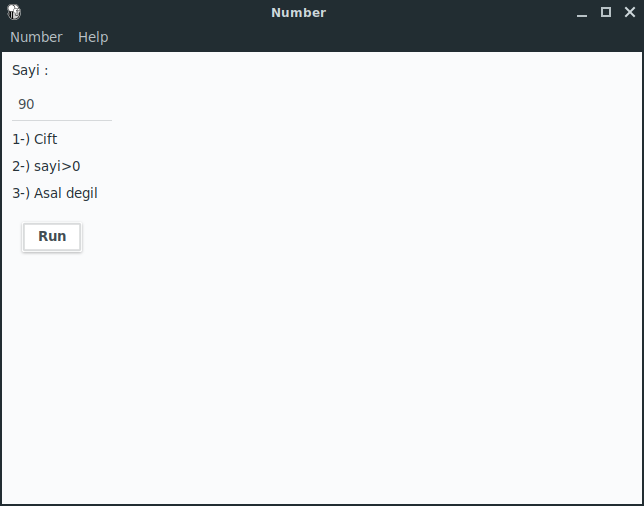This screenshot has width=644, height=506.
Task: Click the "2-) sayi>0" result line
Action: coord(46,166)
